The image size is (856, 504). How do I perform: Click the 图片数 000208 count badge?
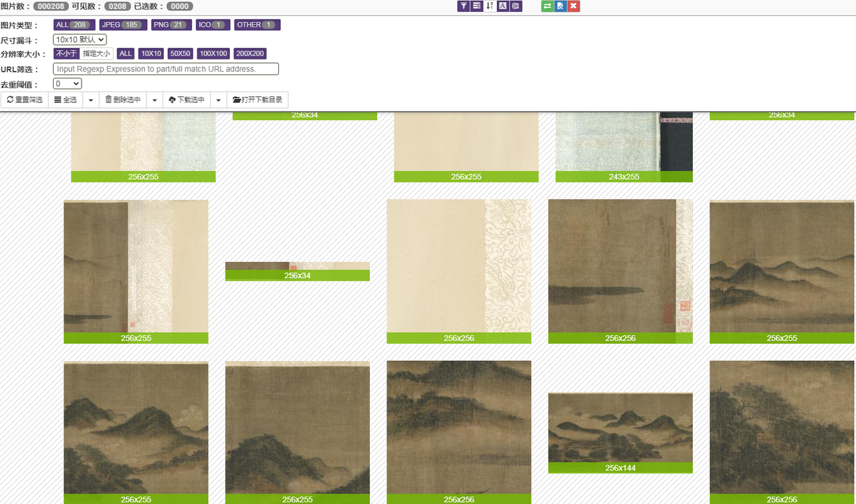51,6
